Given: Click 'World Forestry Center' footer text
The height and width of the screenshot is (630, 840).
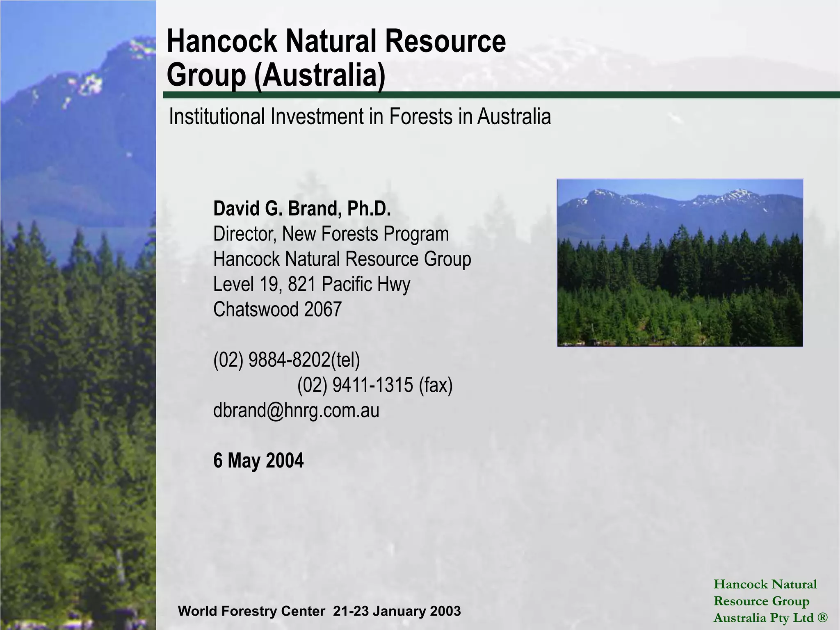Looking at the screenshot, I should pos(251,612).
